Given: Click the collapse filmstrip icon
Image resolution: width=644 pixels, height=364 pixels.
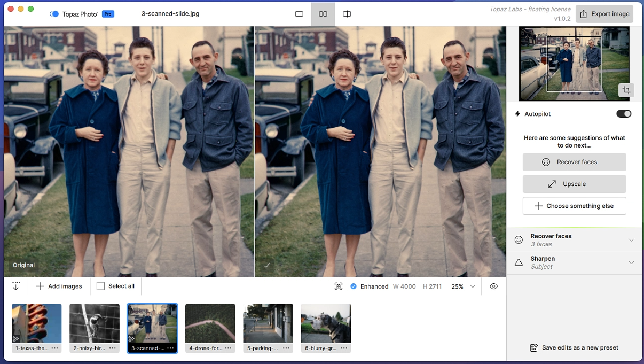Looking at the screenshot, I should pos(15,286).
